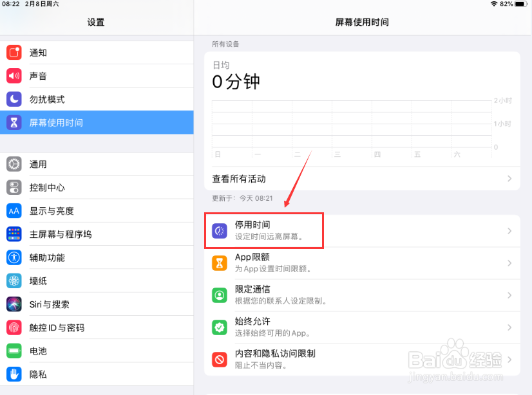Select 通知 in the settings sidebar
Image resolution: width=532 pixels, height=395 pixels.
click(97, 53)
